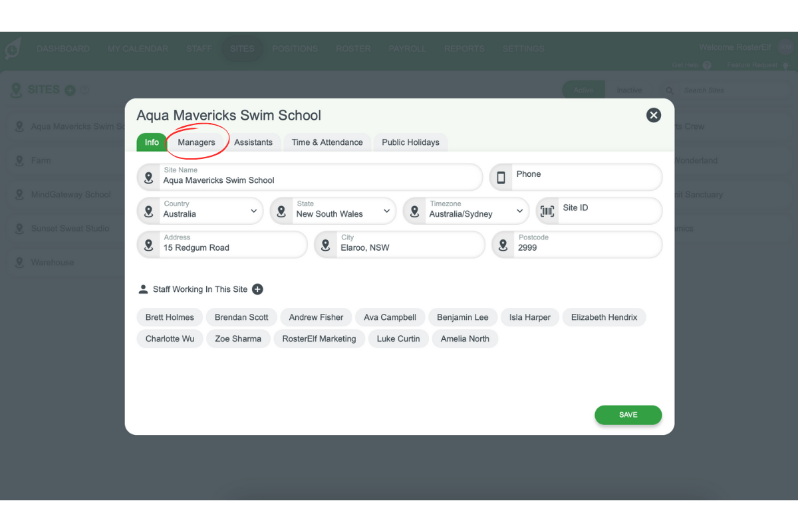The height and width of the screenshot is (532, 798).
Task: Expand the State dropdown showing New South Wales
Action: point(386,210)
